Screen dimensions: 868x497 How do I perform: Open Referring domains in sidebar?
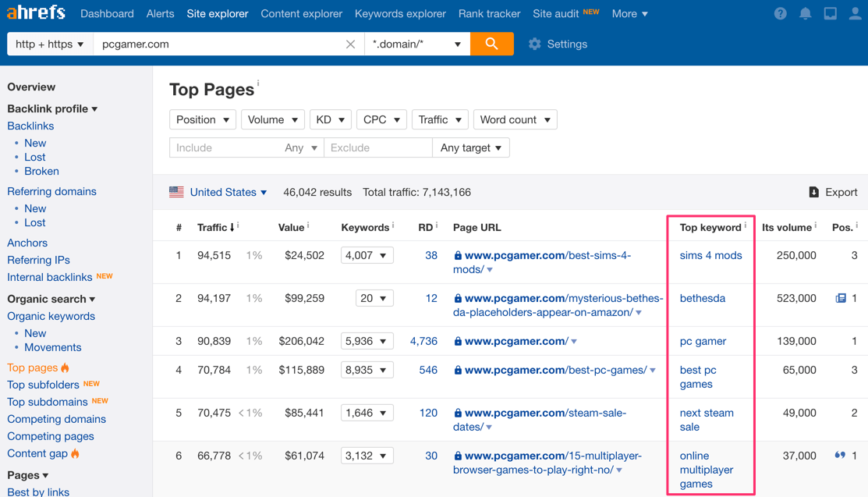pos(51,191)
